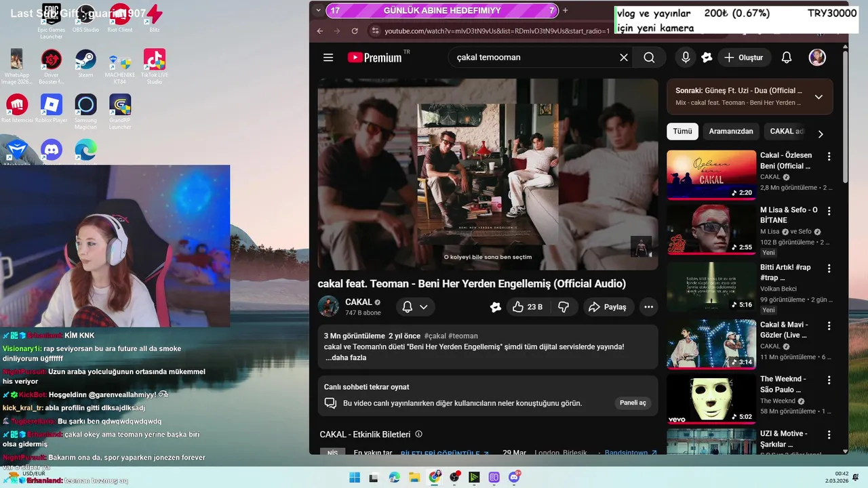Screen dimensions: 868x488
Task: Open a new browser tab
Action: (x=565, y=10)
